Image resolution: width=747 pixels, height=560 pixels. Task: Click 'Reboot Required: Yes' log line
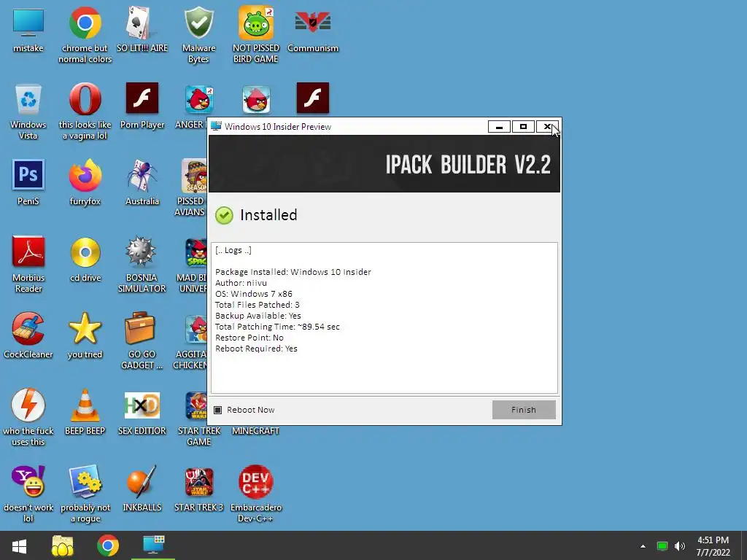(x=256, y=349)
